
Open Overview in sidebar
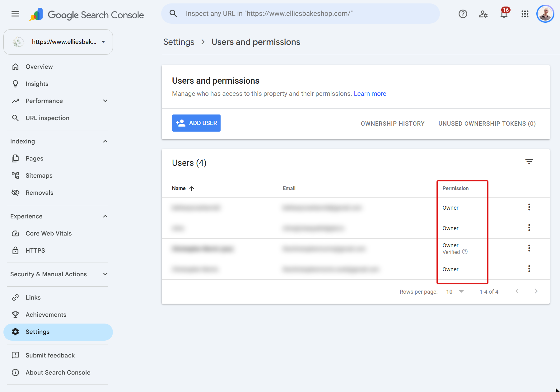click(58, 67)
